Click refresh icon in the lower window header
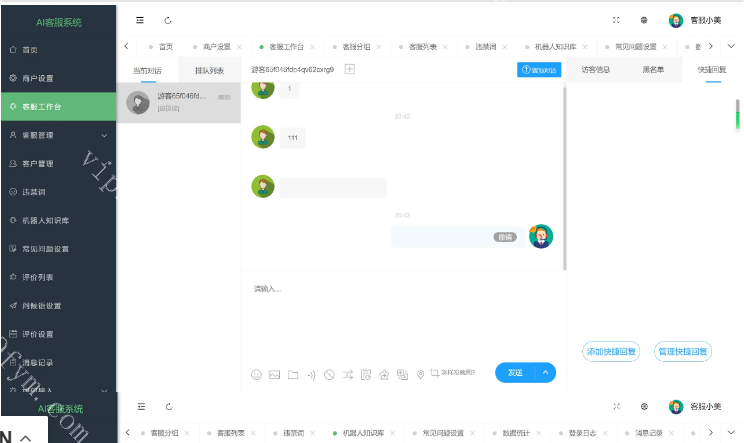The image size is (744, 443). point(169,406)
